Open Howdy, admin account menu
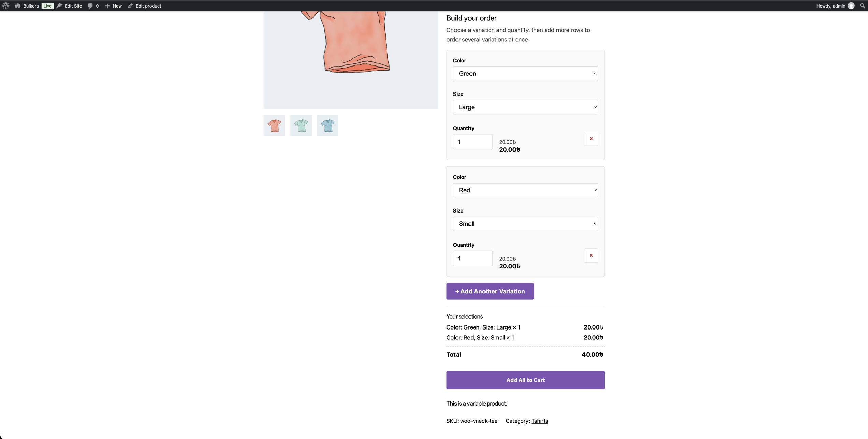868x439 pixels. coord(835,6)
